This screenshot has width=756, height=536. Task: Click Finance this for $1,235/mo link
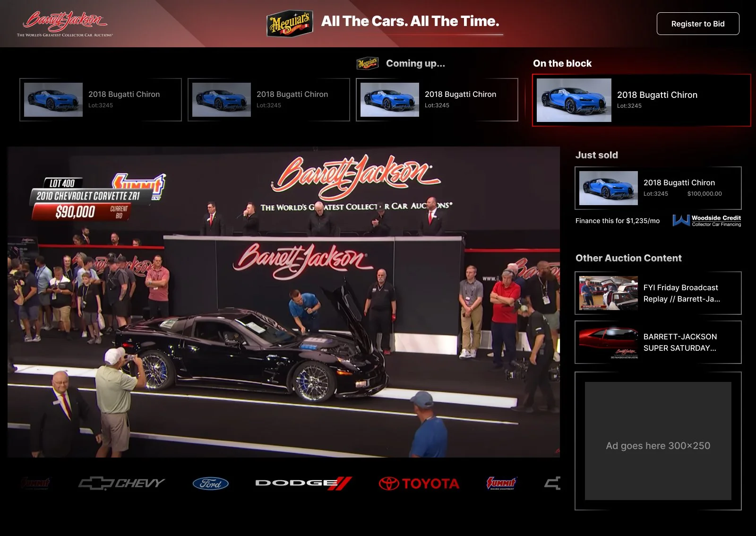(618, 221)
